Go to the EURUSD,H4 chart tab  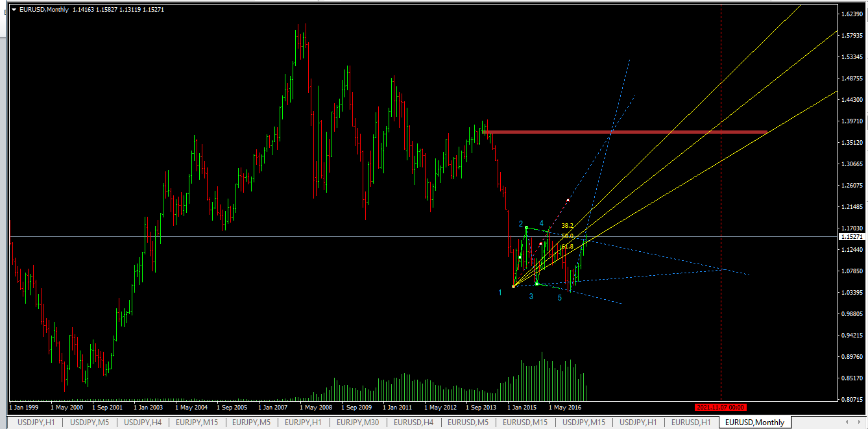pyautogui.click(x=414, y=423)
